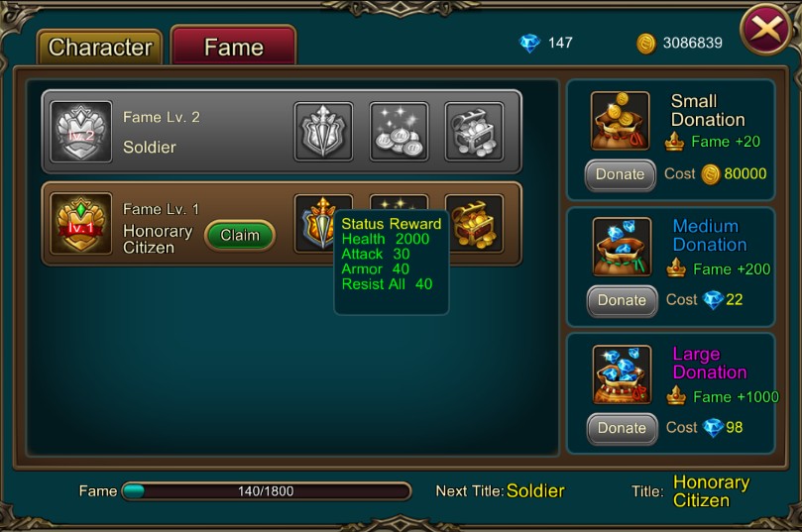Viewport: 802px width, 532px height.
Task: Switch to the Fame tab
Action: tap(234, 46)
